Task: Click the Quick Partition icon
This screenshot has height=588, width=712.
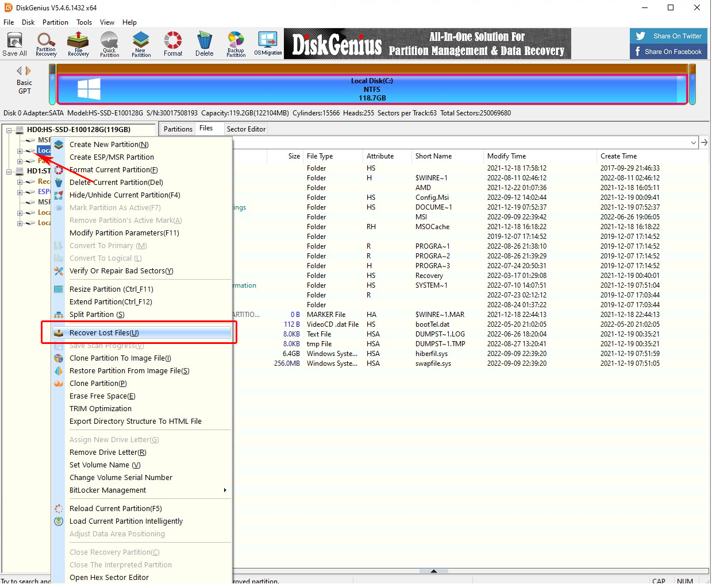Action: click(109, 44)
